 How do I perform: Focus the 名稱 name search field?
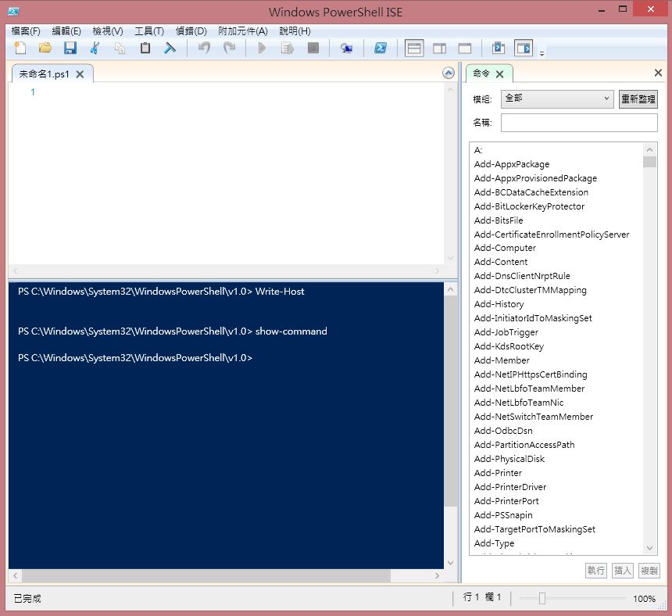coord(579,123)
